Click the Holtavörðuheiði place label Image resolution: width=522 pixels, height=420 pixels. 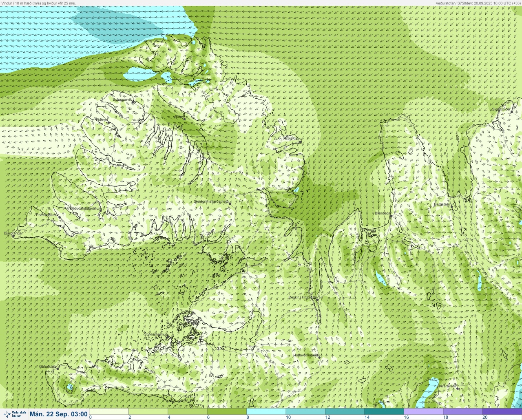pos(306,355)
